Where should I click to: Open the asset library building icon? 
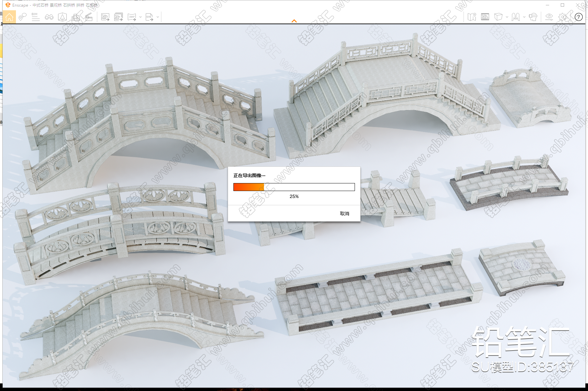(76, 17)
